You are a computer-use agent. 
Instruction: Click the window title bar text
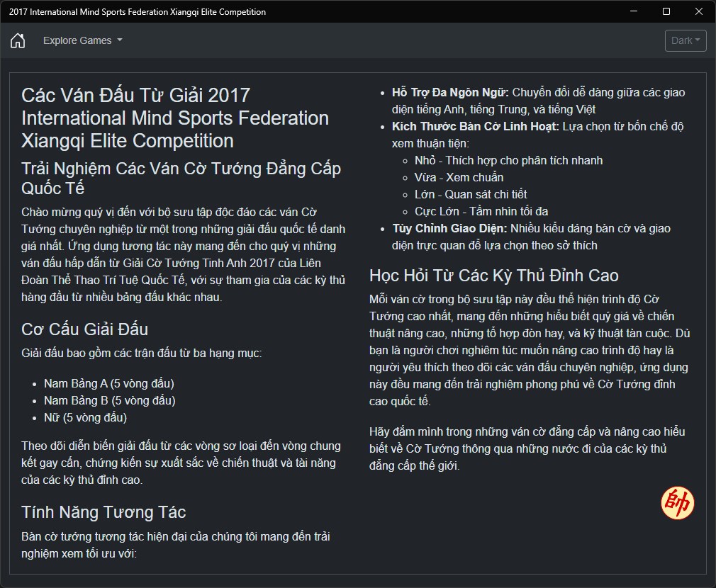137,12
